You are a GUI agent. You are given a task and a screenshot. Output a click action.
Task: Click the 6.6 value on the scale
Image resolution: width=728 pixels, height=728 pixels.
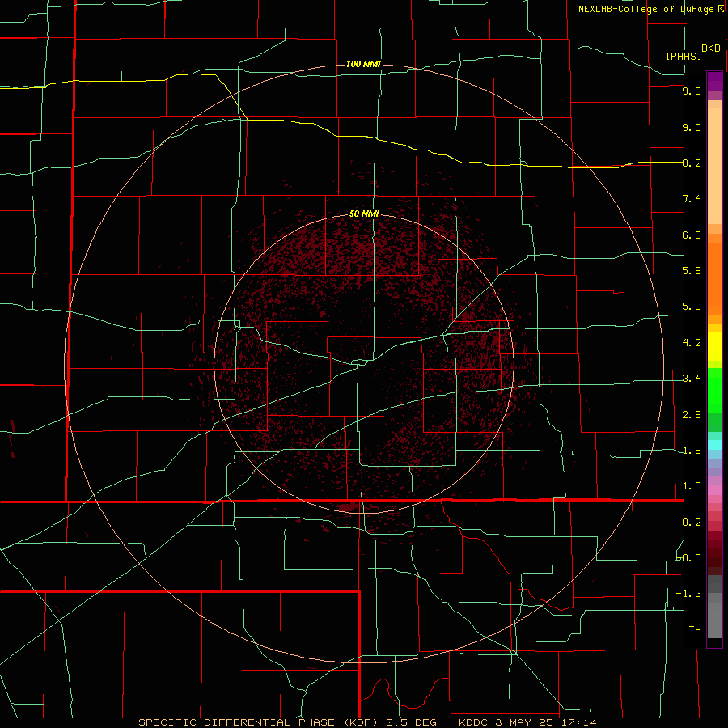click(x=692, y=235)
